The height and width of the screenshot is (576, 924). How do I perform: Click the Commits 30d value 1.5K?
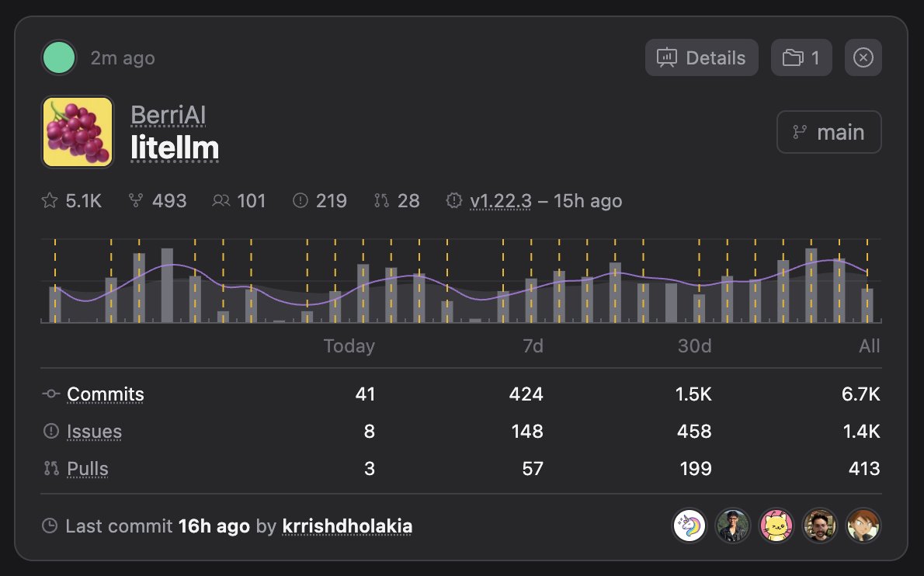693,394
